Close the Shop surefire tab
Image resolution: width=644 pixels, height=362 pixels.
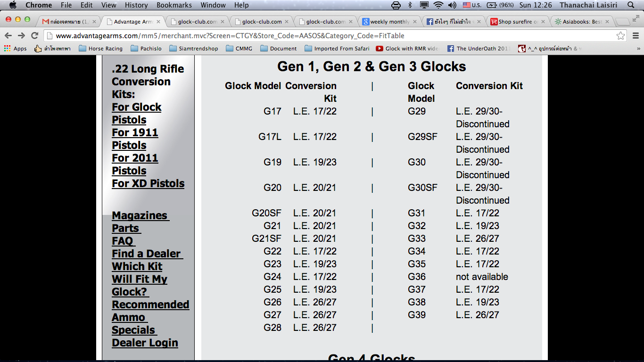pyautogui.click(x=543, y=22)
